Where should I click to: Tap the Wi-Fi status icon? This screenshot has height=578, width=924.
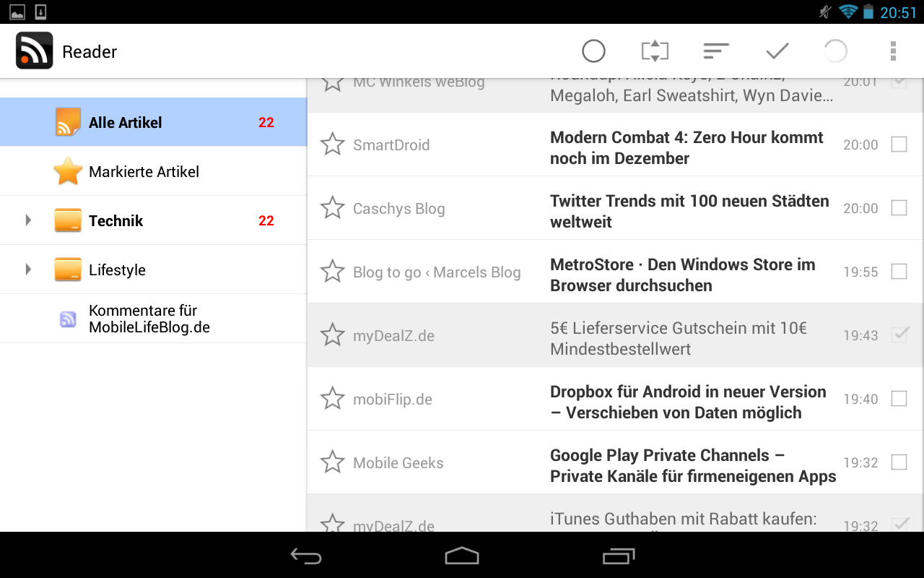click(x=847, y=12)
